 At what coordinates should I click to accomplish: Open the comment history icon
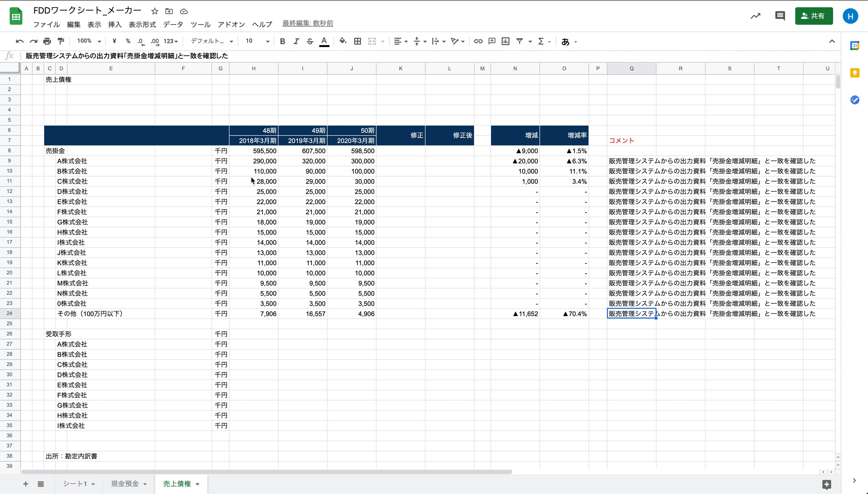(x=780, y=16)
